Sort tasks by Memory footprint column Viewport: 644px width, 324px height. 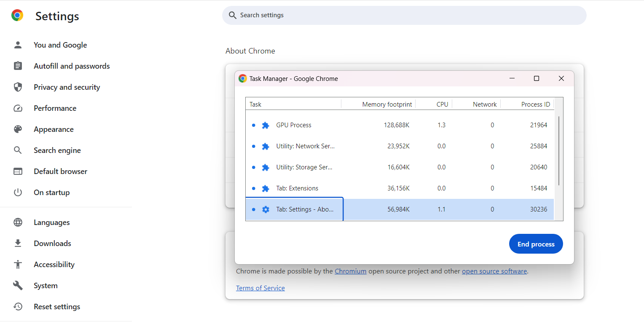tap(386, 104)
